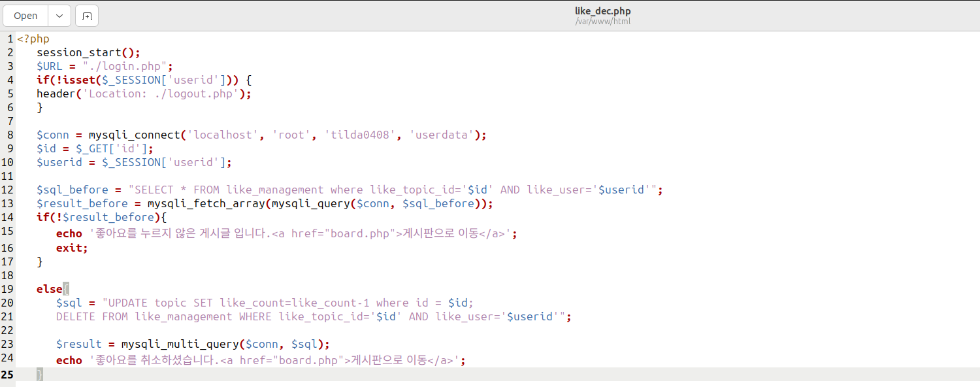This screenshot has width=980, height=387.
Task: Click $userid = $_SESSION['userid'] on line 10
Action: pos(134,162)
